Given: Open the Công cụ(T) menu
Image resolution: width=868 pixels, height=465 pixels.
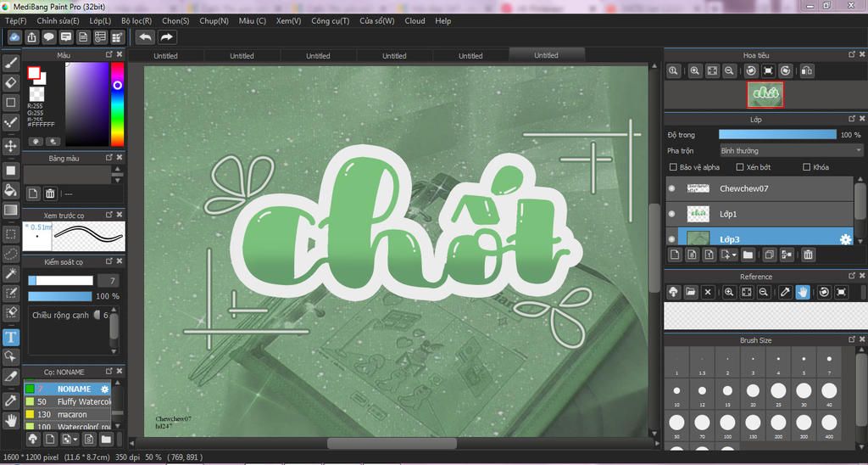Looking at the screenshot, I should coord(331,20).
